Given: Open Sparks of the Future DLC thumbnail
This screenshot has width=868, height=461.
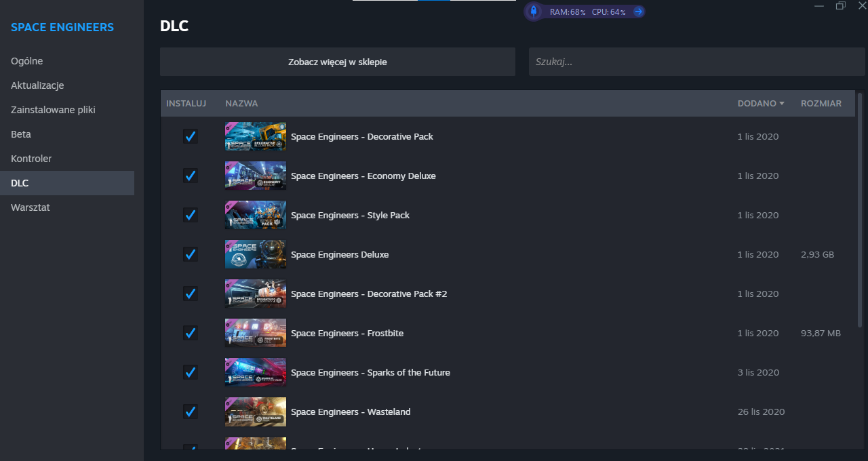Looking at the screenshot, I should point(255,372).
